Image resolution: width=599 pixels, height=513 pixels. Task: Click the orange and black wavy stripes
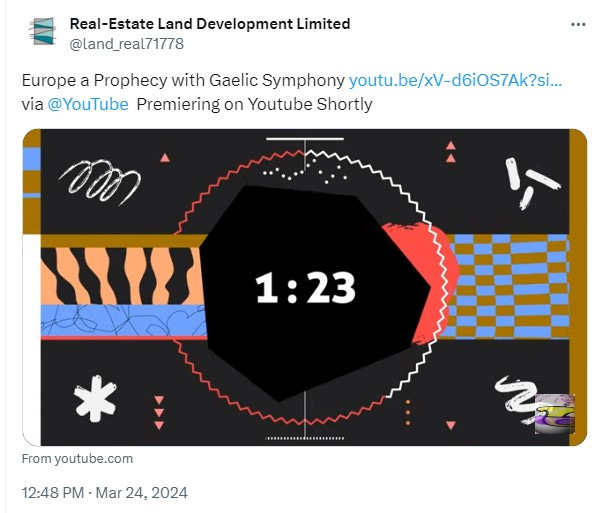(121, 276)
